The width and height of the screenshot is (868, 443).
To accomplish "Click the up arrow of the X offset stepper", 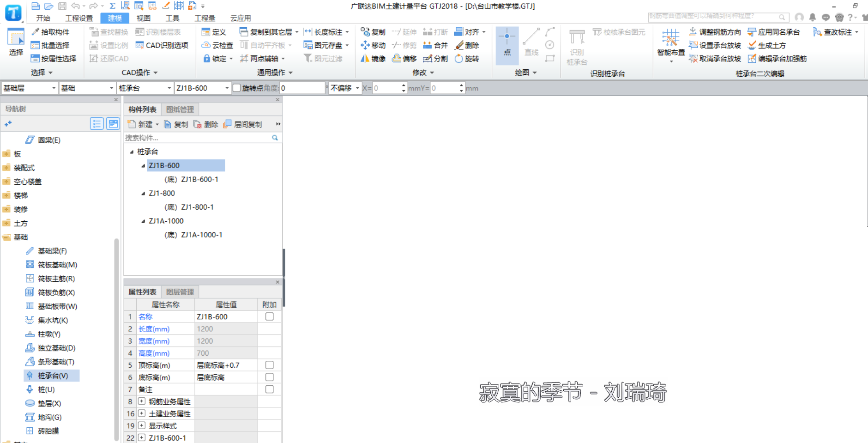I will click(404, 85).
